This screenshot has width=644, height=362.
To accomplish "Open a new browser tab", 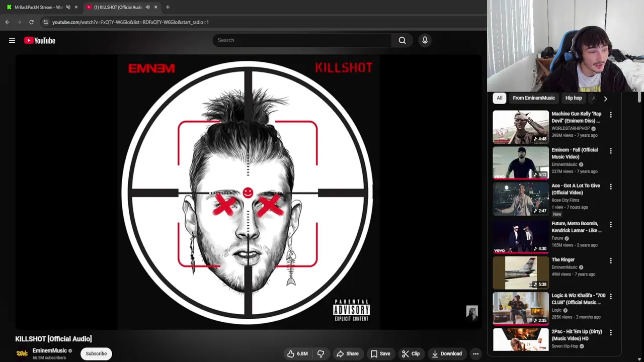I will point(168,7).
